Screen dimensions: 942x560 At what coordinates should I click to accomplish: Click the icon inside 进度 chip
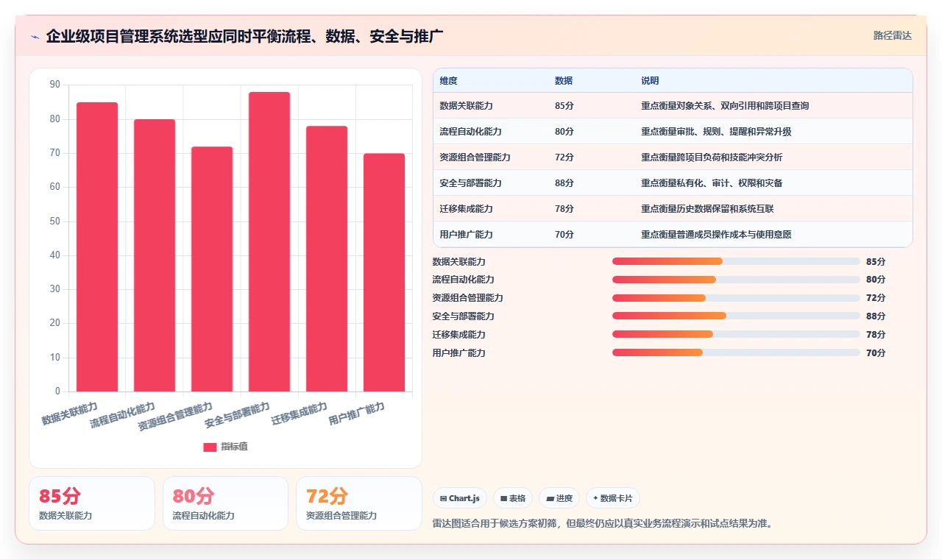(550, 498)
